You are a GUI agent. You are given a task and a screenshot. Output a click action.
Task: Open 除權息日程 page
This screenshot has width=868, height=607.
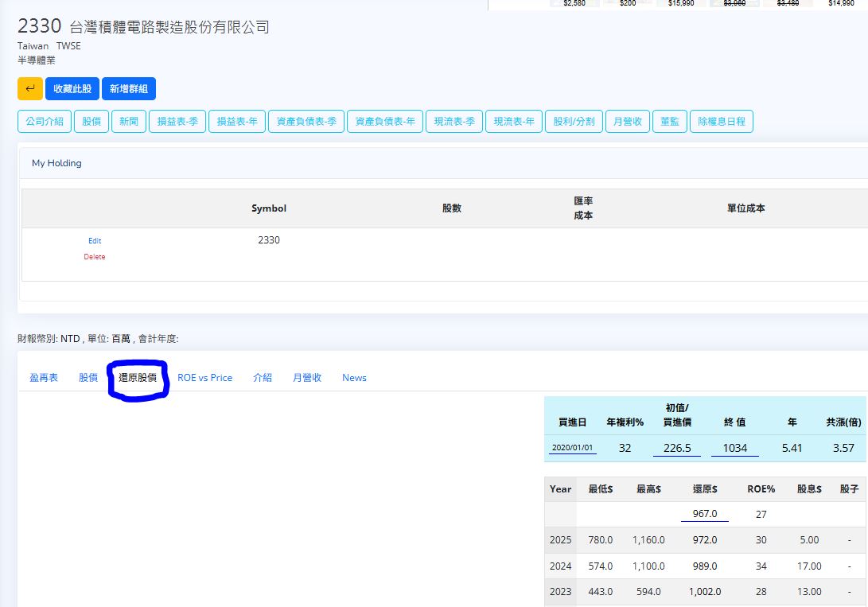[x=722, y=121]
